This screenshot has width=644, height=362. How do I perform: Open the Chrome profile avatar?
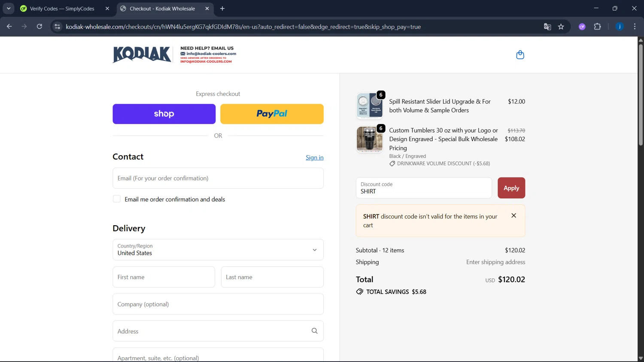pos(620,27)
